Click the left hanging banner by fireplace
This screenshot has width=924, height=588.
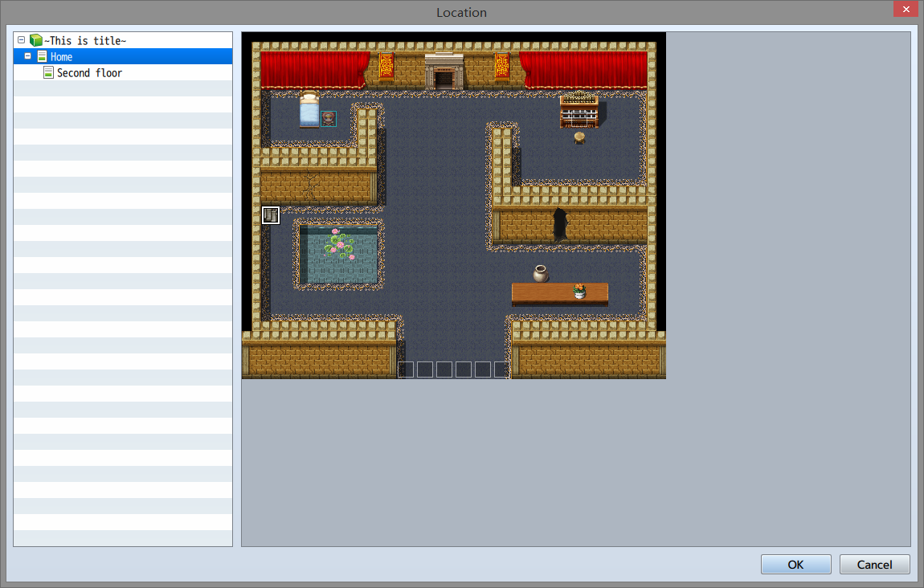pos(386,65)
